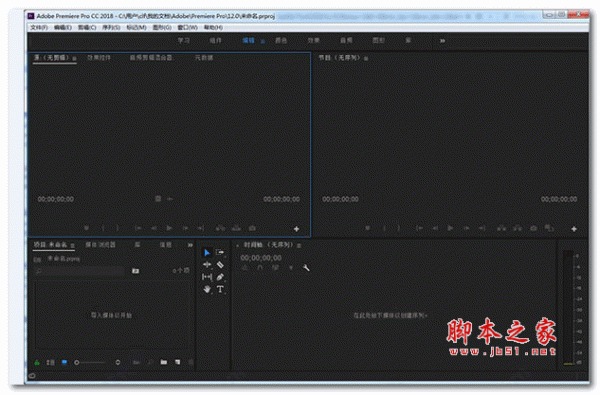
Task: Select the Slip tool
Action: click(207, 277)
